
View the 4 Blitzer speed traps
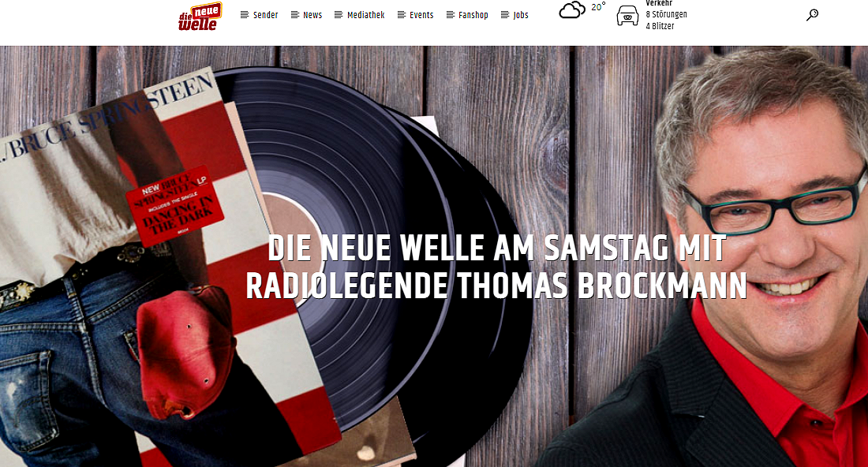click(660, 26)
